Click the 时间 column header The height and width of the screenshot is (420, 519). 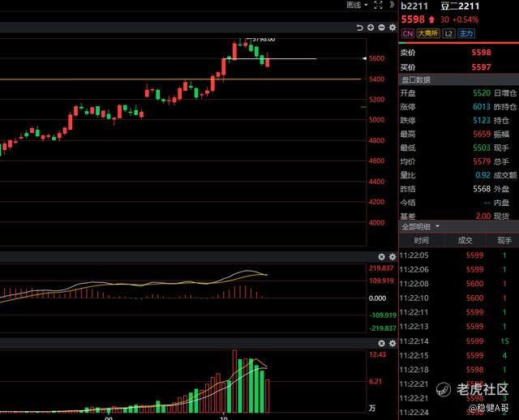(x=421, y=241)
